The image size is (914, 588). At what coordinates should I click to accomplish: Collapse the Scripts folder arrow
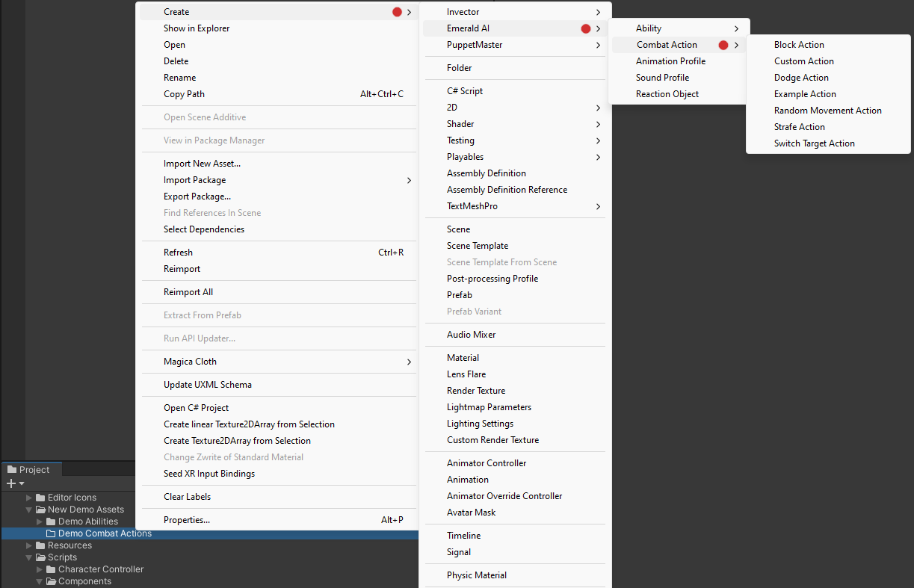tap(29, 557)
